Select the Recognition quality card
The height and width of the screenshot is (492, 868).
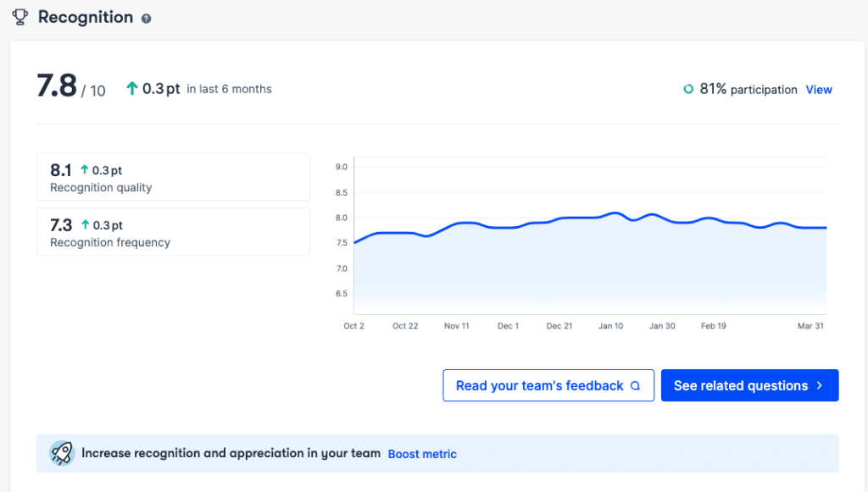[x=173, y=177]
